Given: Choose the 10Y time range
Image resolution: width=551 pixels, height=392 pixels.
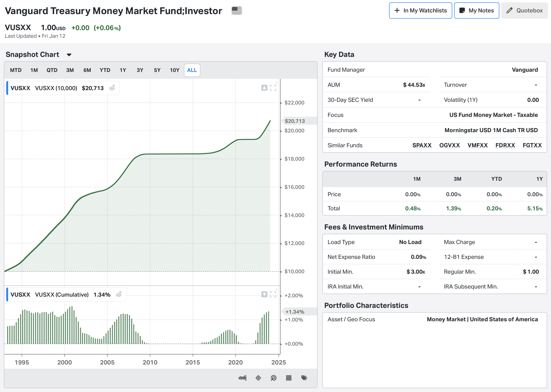Looking at the screenshot, I should tap(174, 70).
